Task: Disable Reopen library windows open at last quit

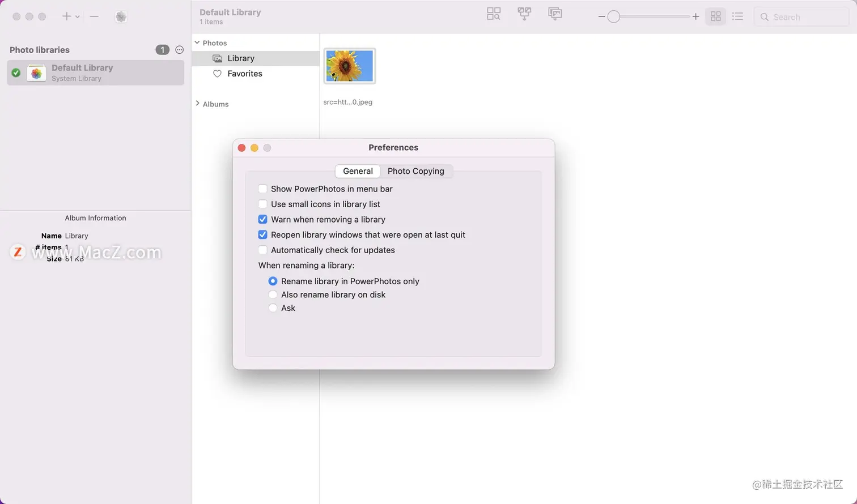Action: coord(262,234)
